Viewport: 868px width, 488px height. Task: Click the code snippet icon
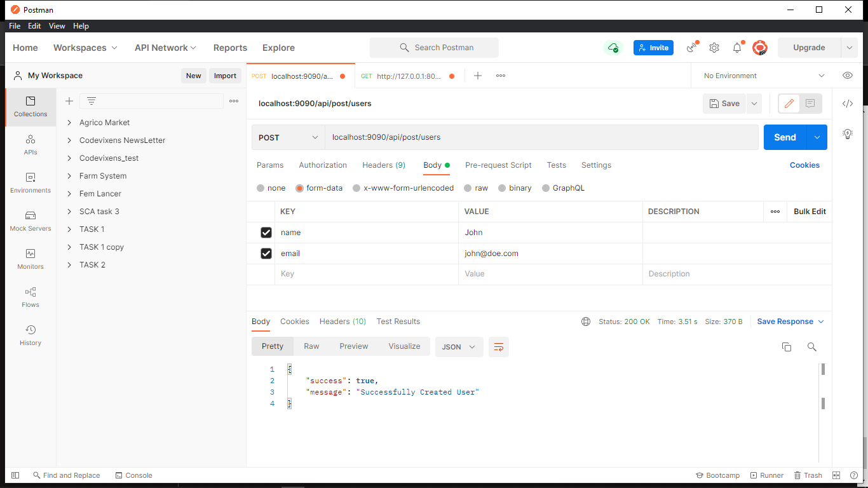click(847, 104)
